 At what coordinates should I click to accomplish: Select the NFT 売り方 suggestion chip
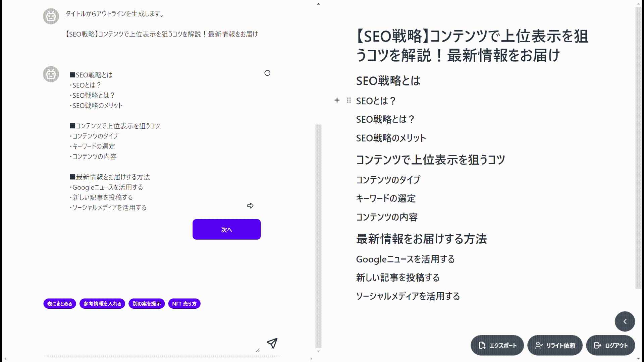pos(184,304)
